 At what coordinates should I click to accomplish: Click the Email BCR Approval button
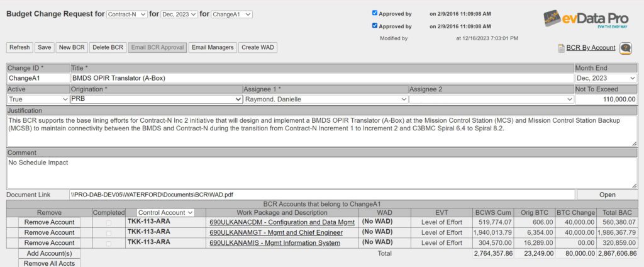(158, 47)
